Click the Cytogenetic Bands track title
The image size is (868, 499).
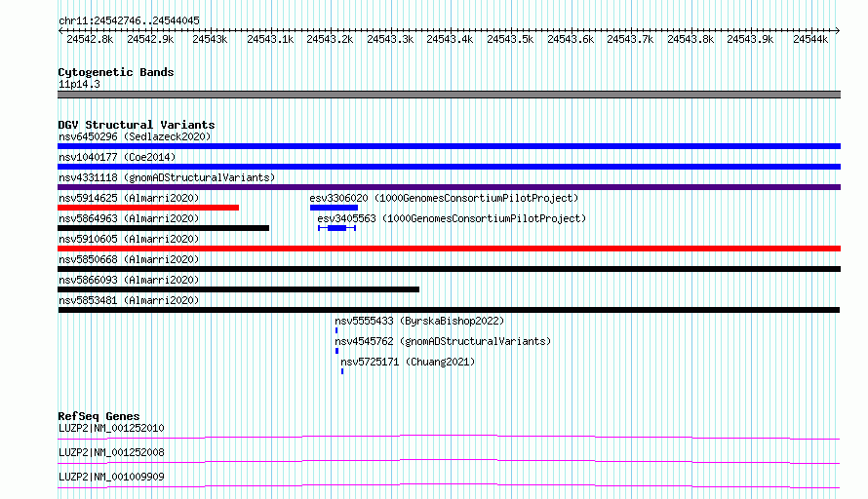click(x=116, y=72)
